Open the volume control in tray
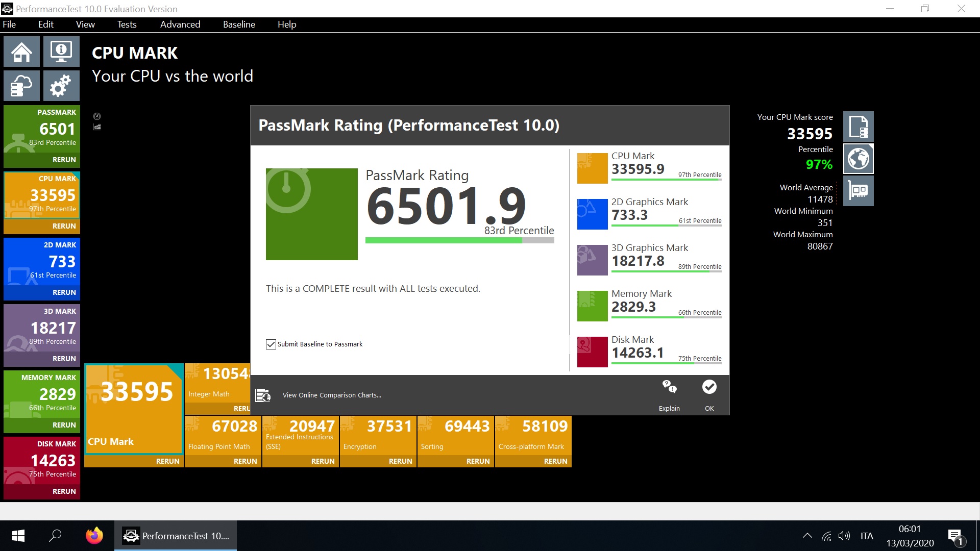980x551 pixels. pos(844,536)
